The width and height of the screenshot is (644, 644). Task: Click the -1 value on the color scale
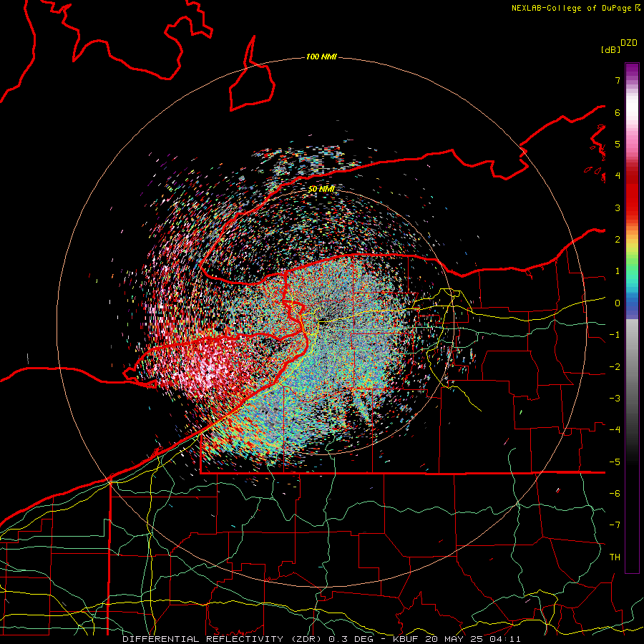[x=615, y=335]
